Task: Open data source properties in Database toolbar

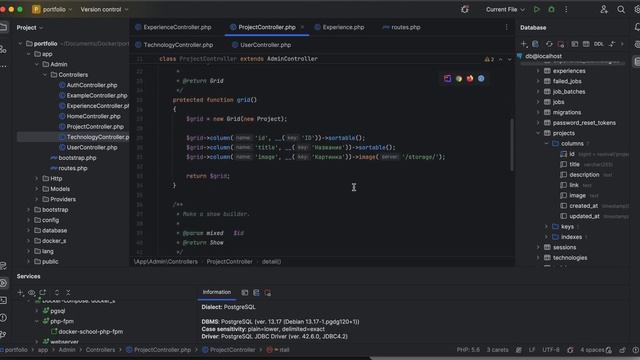Action: pyautogui.click(x=536, y=44)
